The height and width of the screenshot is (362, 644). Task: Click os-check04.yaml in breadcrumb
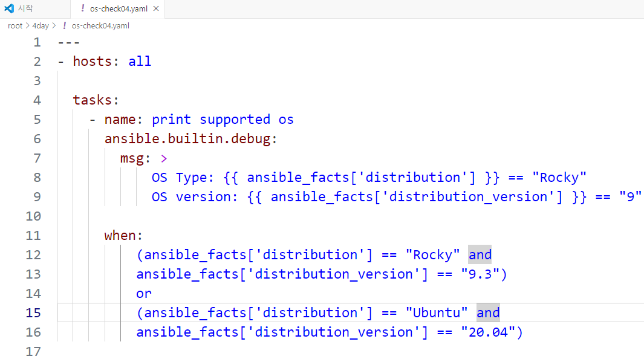100,26
